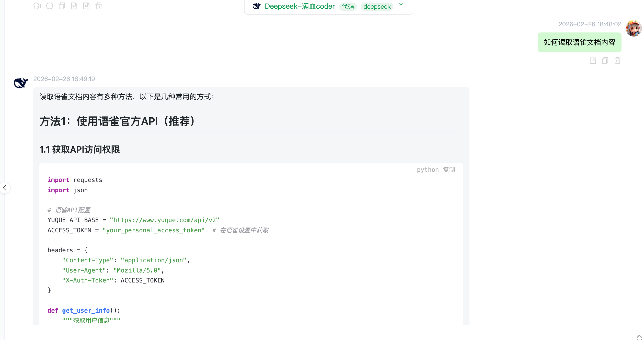Click the user avatar picture
The image size is (644, 340).
[634, 29]
